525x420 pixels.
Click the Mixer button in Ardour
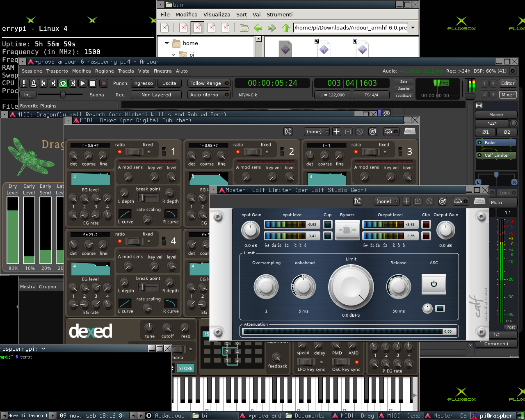coord(508,95)
